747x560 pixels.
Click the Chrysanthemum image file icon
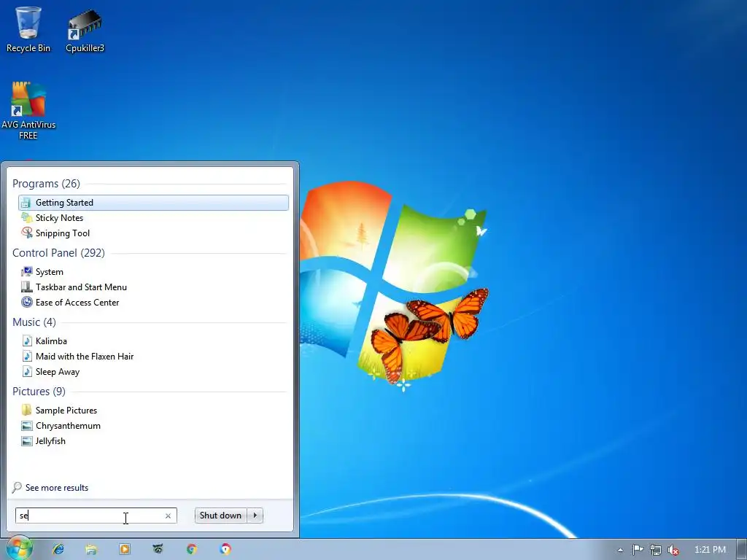[x=27, y=425]
